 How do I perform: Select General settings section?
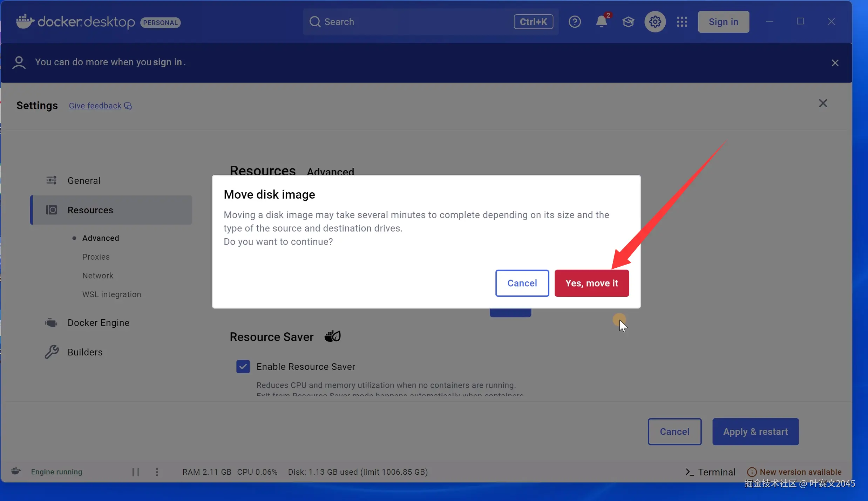pyautogui.click(x=84, y=180)
